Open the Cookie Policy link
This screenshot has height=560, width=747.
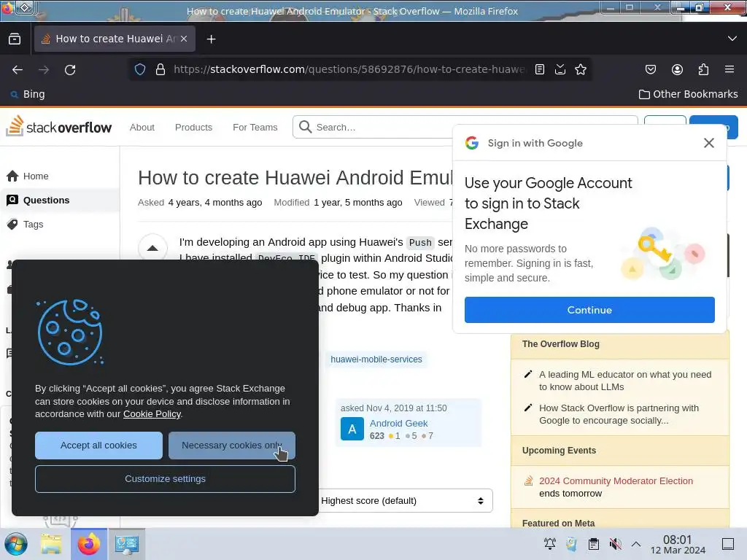click(152, 414)
